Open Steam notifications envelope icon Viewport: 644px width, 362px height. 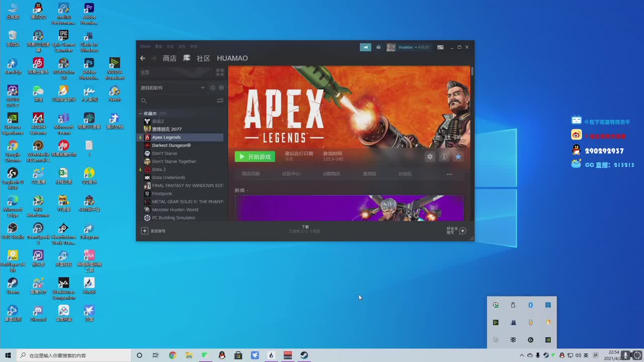pos(378,47)
